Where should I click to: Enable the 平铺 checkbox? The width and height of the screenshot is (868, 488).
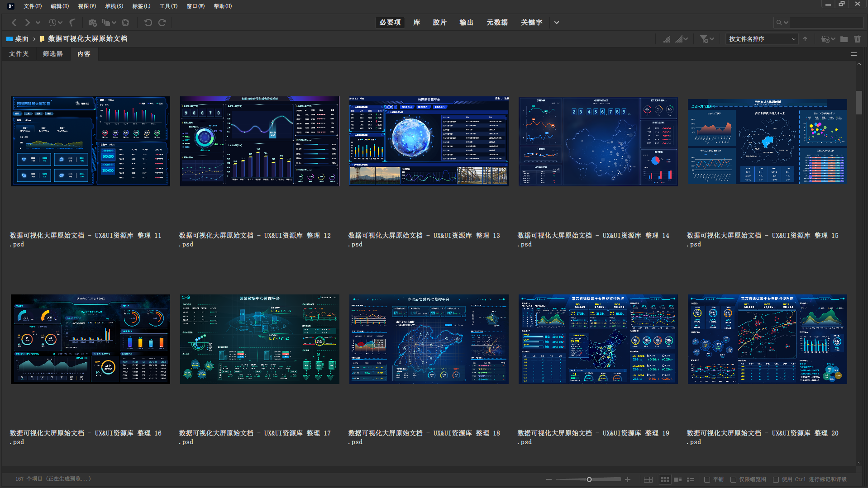pyautogui.click(x=707, y=479)
